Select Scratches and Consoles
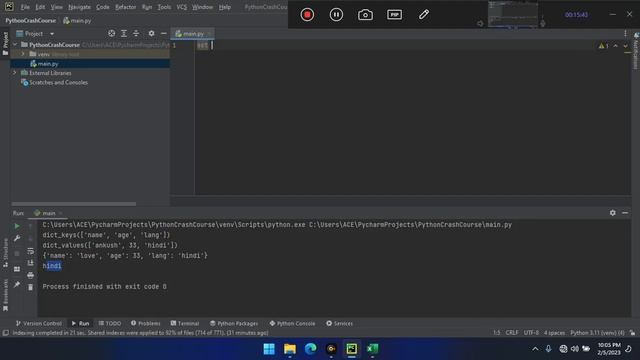This screenshot has height=360, width=640. click(58, 82)
